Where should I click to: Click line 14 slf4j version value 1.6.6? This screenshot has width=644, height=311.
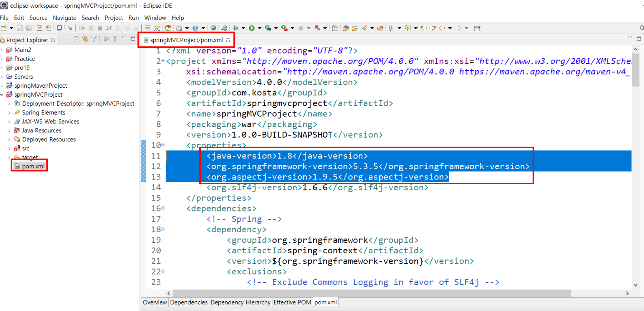point(315,188)
